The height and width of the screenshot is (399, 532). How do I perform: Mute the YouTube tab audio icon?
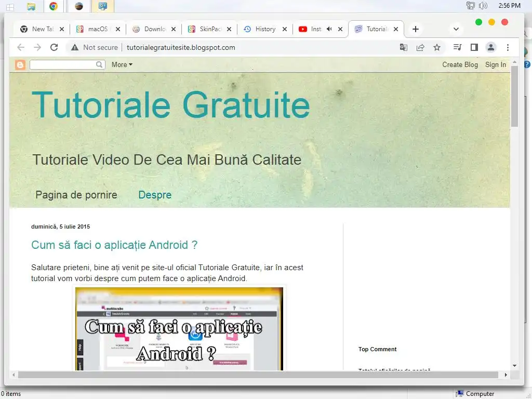click(329, 29)
